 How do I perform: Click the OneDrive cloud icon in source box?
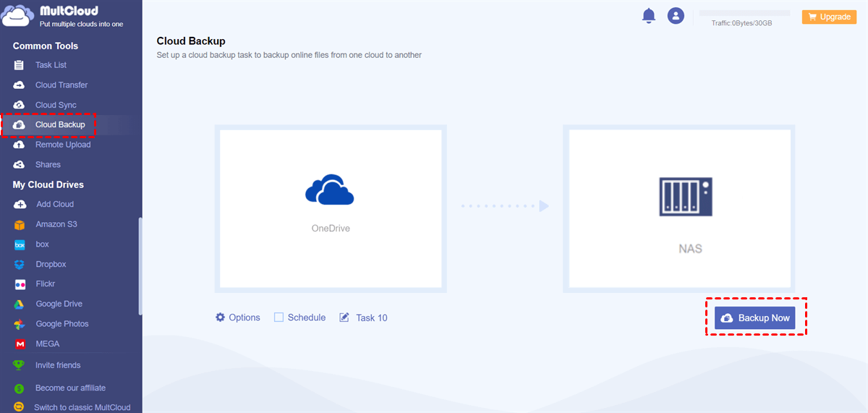click(x=329, y=190)
